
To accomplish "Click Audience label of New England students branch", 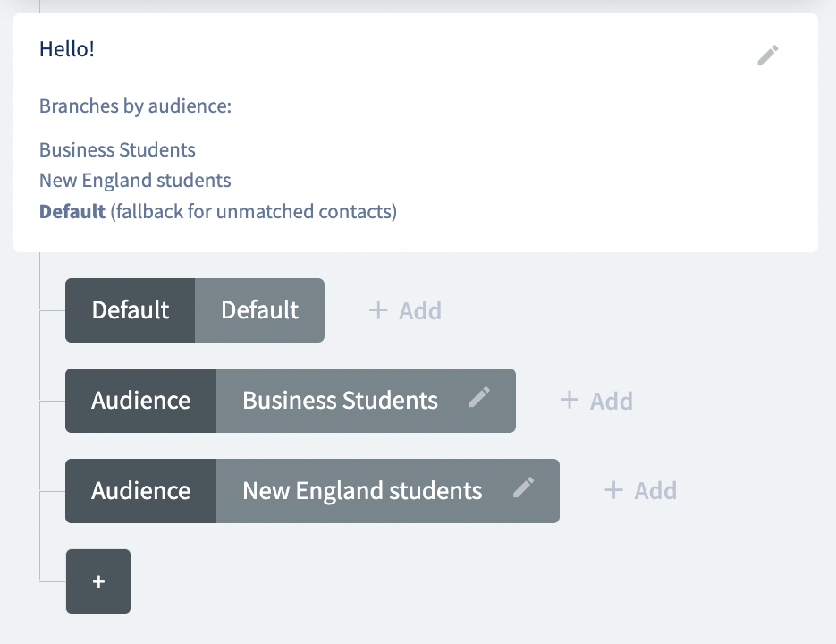I will [x=140, y=491].
